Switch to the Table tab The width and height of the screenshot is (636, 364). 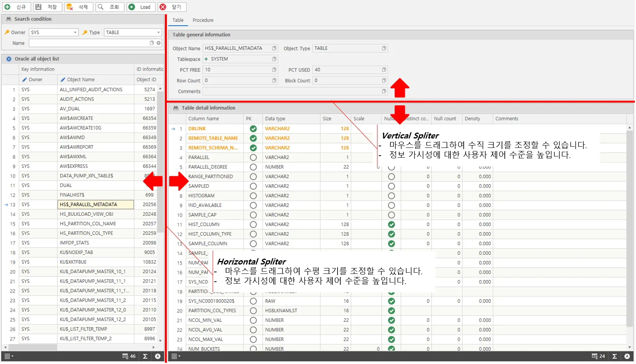click(178, 20)
